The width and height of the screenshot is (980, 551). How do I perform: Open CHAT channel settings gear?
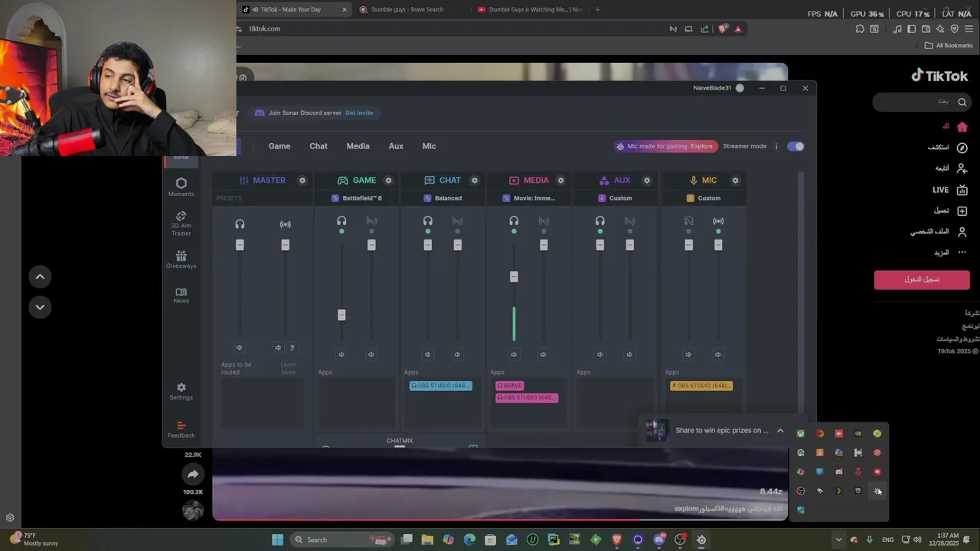pyautogui.click(x=475, y=181)
